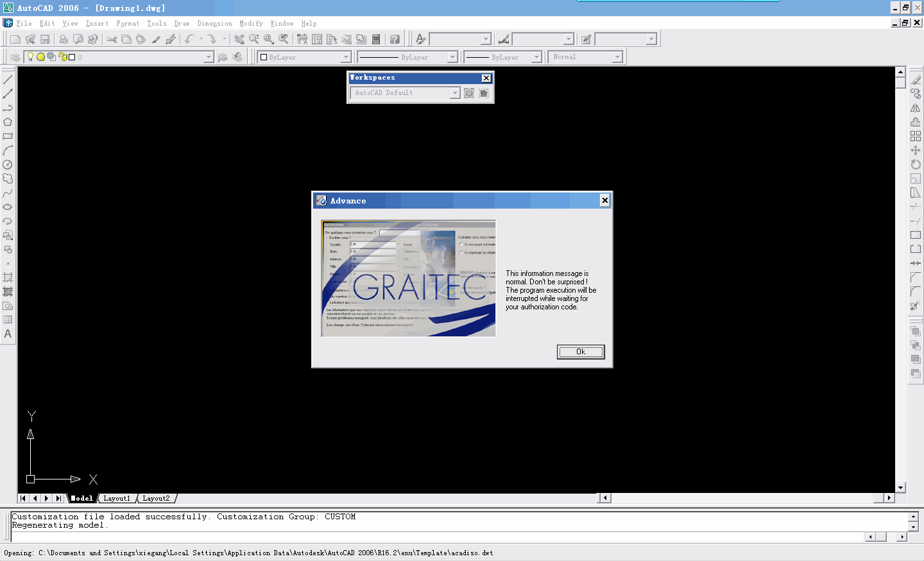Select the Ellipse draw tool
Image resolution: width=924 pixels, height=561 pixels.
click(8, 207)
